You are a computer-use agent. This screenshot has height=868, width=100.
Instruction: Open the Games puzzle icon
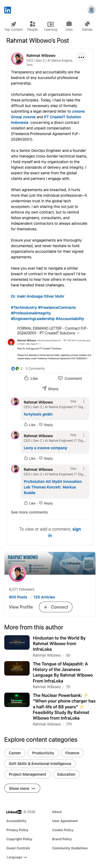coord(87,23)
